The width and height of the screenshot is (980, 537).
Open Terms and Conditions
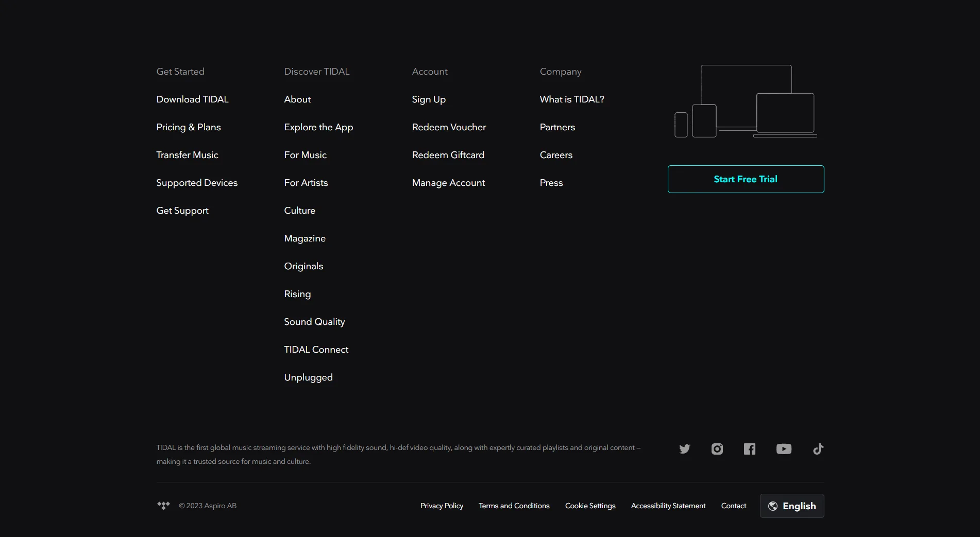[514, 506]
